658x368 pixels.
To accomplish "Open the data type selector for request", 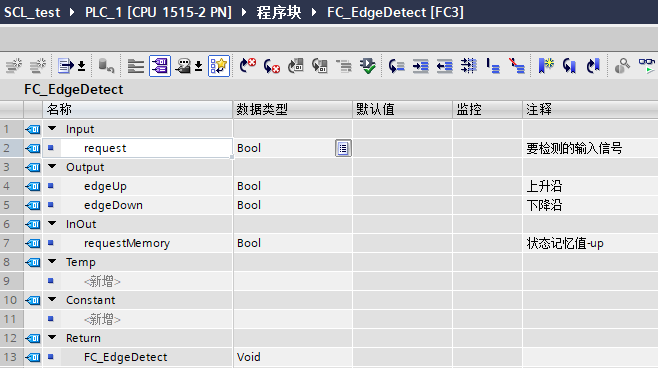I will point(343,148).
